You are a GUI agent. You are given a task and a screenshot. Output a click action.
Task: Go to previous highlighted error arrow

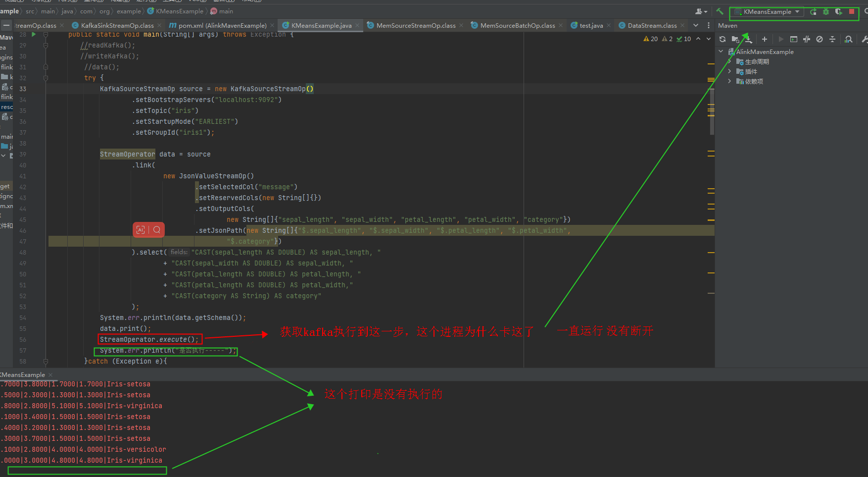pos(698,39)
